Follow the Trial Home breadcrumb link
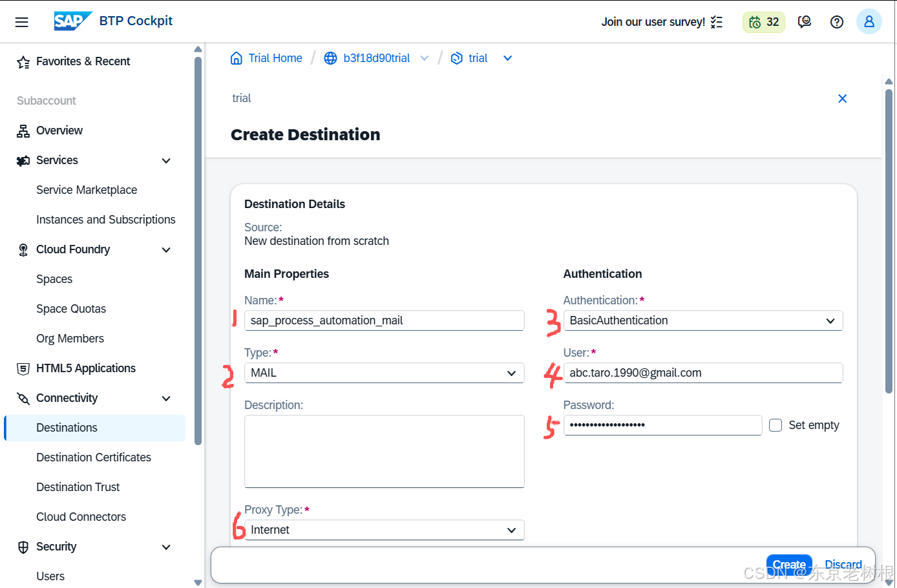The width and height of the screenshot is (897, 588). tap(275, 58)
